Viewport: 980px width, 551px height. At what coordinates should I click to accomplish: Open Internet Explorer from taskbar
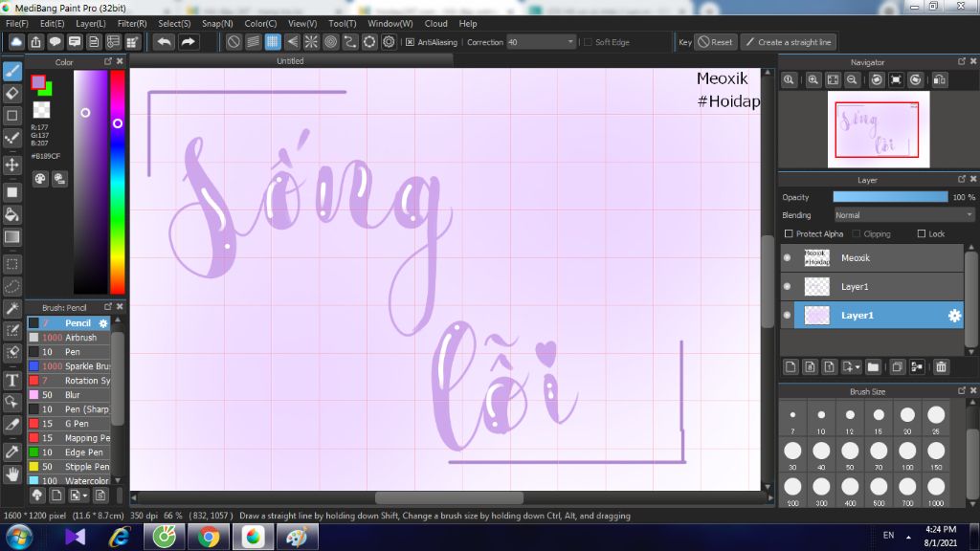(x=120, y=537)
